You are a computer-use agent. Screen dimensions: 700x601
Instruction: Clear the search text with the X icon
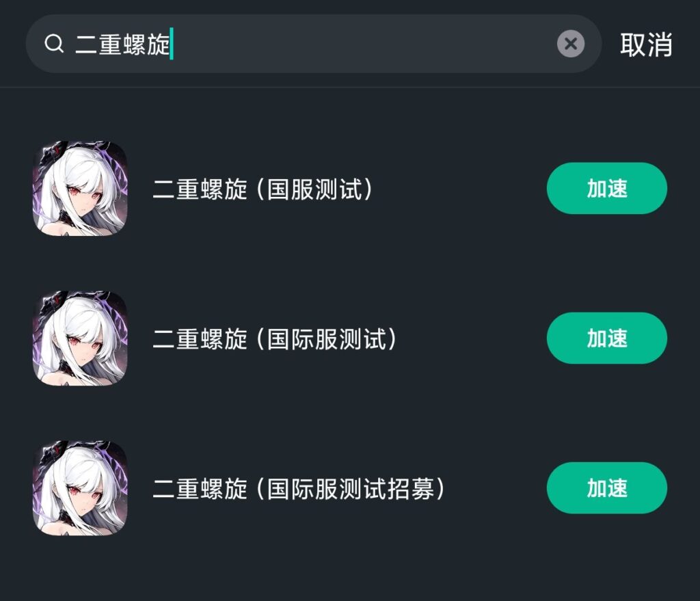pyautogui.click(x=571, y=44)
